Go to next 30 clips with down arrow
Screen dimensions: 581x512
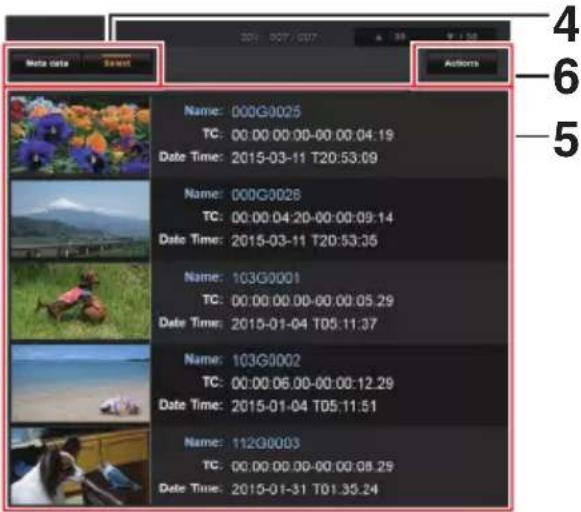(462, 37)
